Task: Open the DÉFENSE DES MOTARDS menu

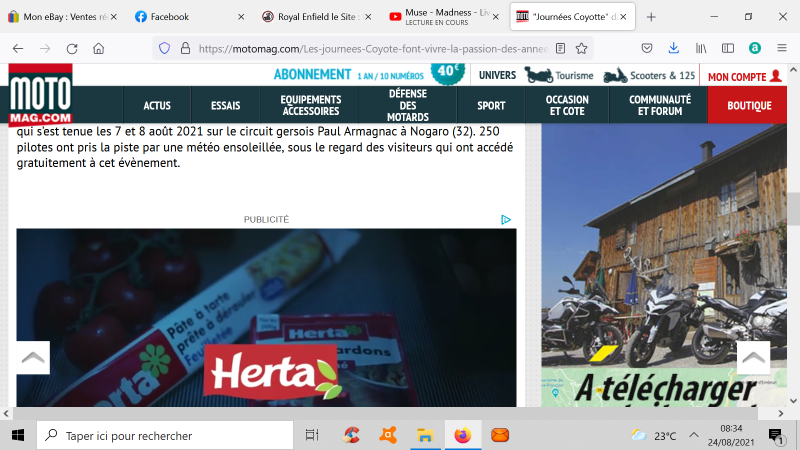Action: (408, 106)
